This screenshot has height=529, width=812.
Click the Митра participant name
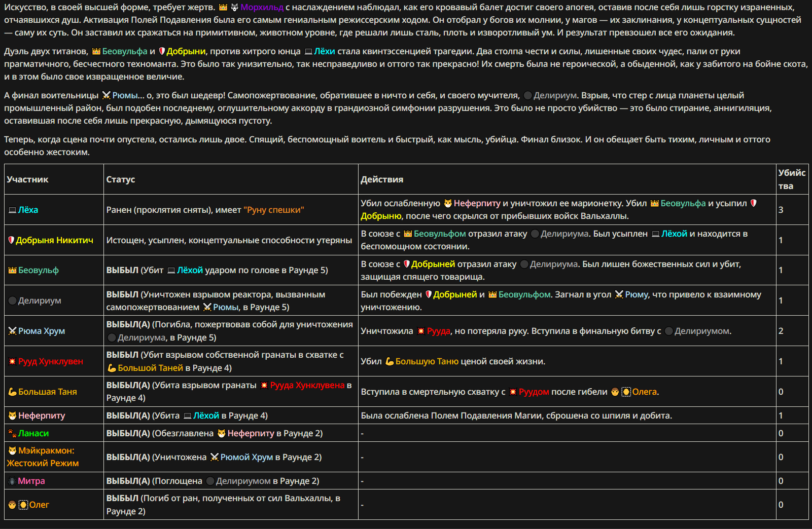click(x=31, y=481)
